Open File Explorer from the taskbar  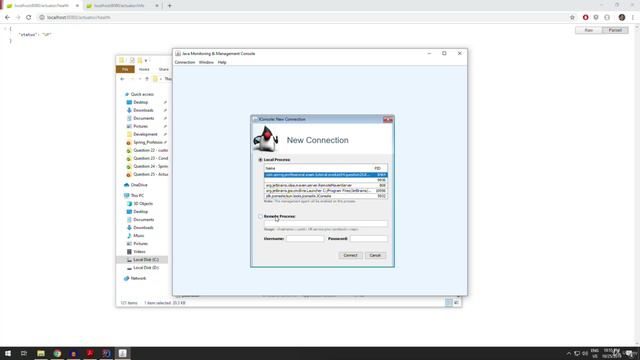41,353
